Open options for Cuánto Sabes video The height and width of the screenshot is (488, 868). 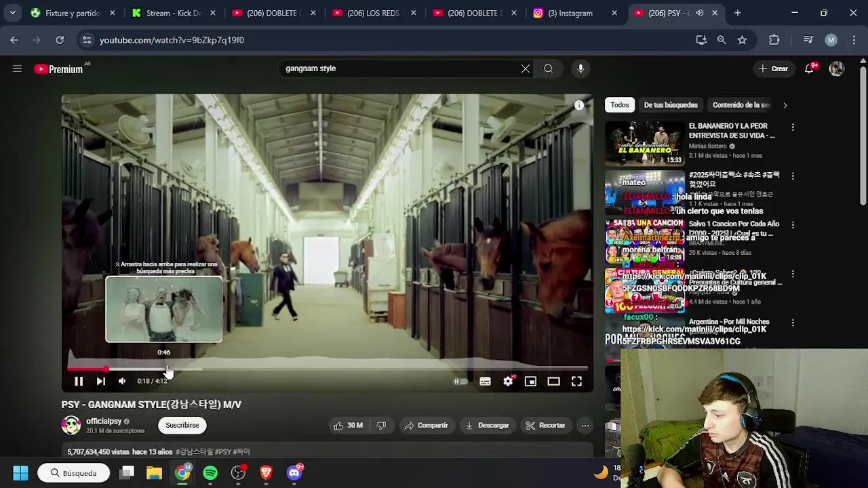[x=793, y=274]
